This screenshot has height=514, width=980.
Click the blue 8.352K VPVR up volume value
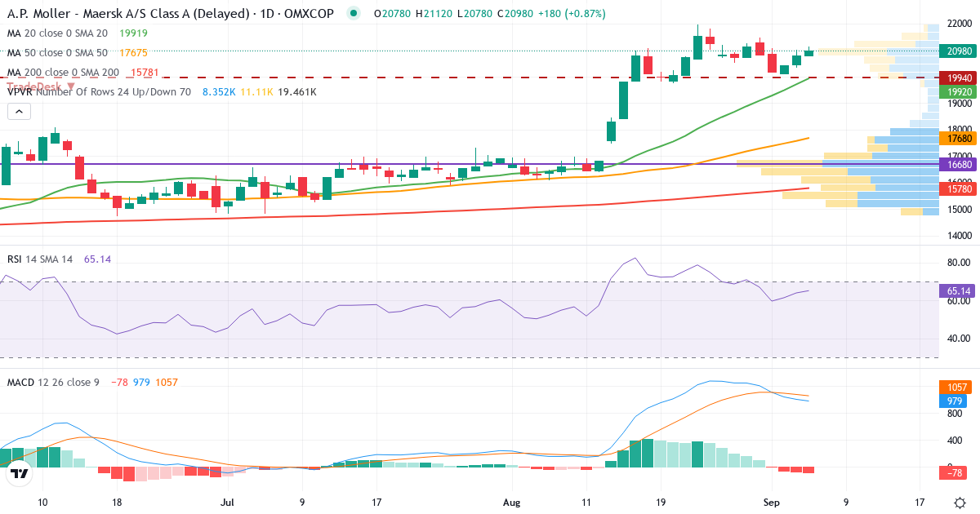click(219, 92)
